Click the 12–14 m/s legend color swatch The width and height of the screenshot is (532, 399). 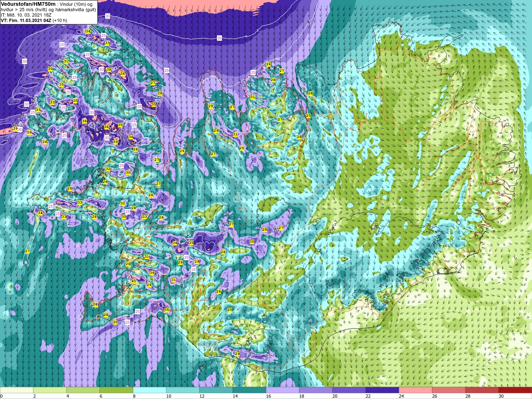pyautogui.click(x=216, y=391)
